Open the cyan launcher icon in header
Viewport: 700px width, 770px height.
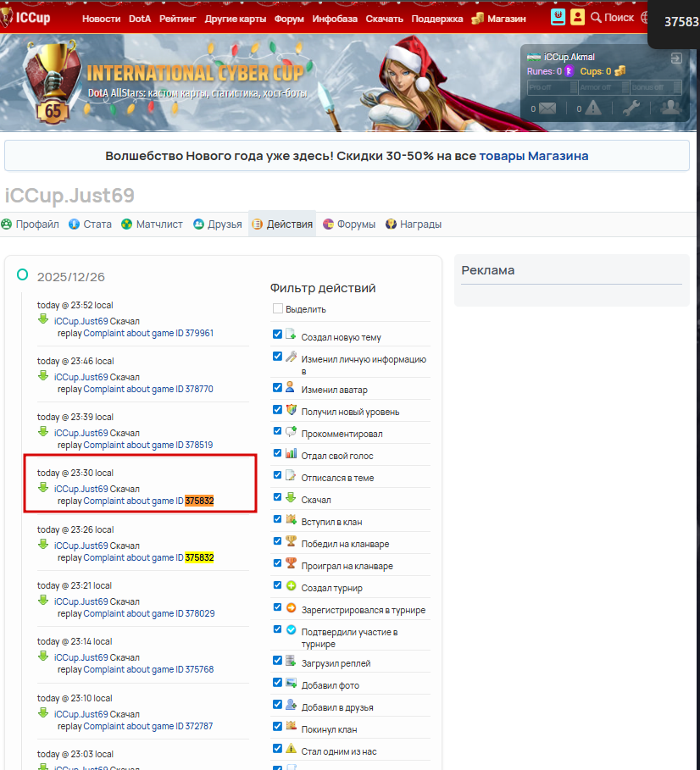point(558,17)
